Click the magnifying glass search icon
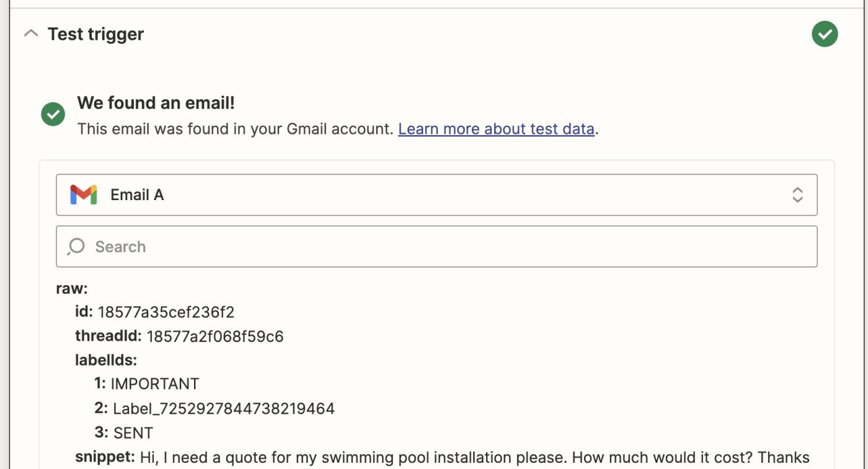Viewport: 868px width, 469px height. point(76,247)
